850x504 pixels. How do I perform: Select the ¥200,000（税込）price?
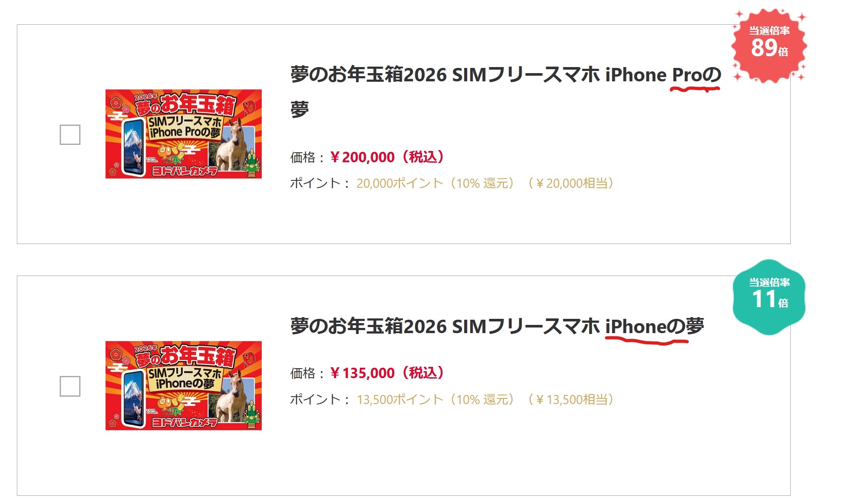pyautogui.click(x=388, y=157)
